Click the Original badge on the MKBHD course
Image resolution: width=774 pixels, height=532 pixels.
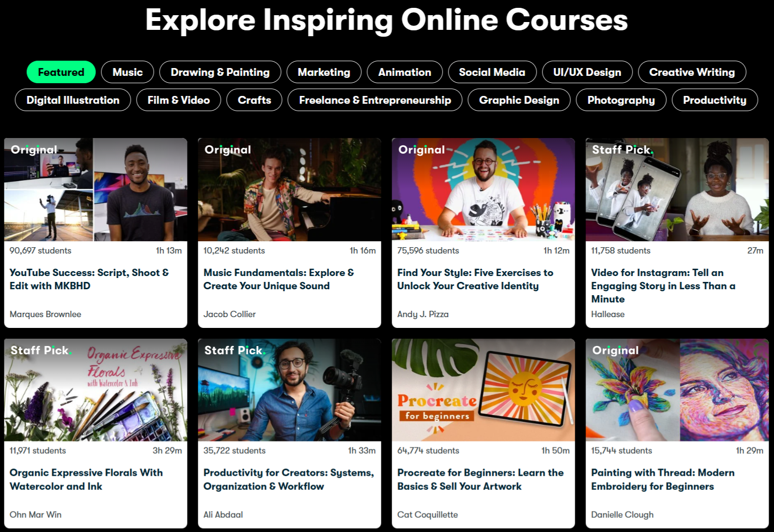pos(34,150)
